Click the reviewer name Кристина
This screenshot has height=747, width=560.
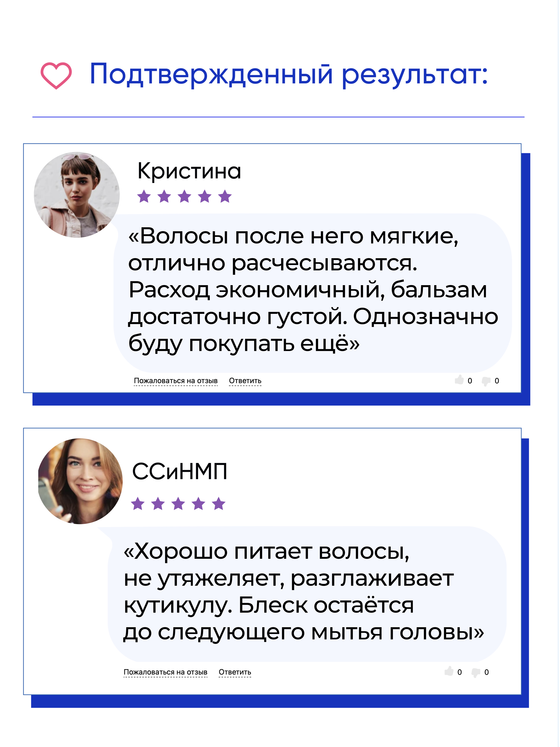(189, 171)
